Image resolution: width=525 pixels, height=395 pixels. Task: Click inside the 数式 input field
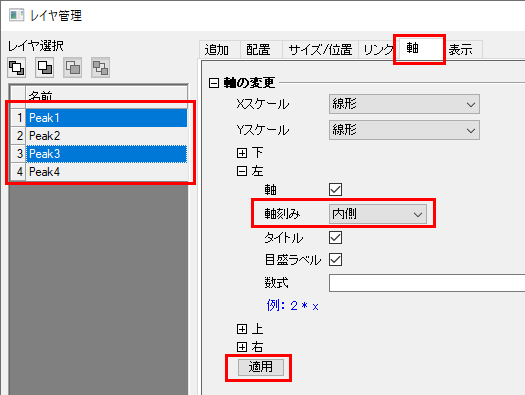427,283
